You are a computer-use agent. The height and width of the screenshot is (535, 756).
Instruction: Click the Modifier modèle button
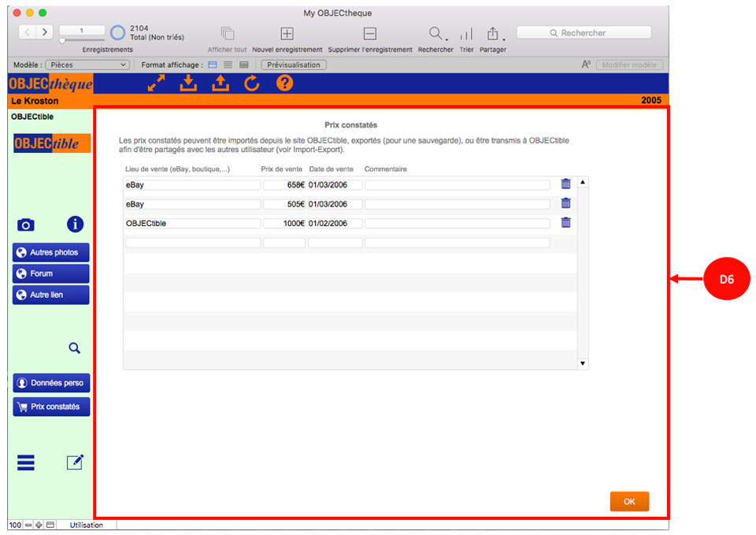(x=629, y=65)
